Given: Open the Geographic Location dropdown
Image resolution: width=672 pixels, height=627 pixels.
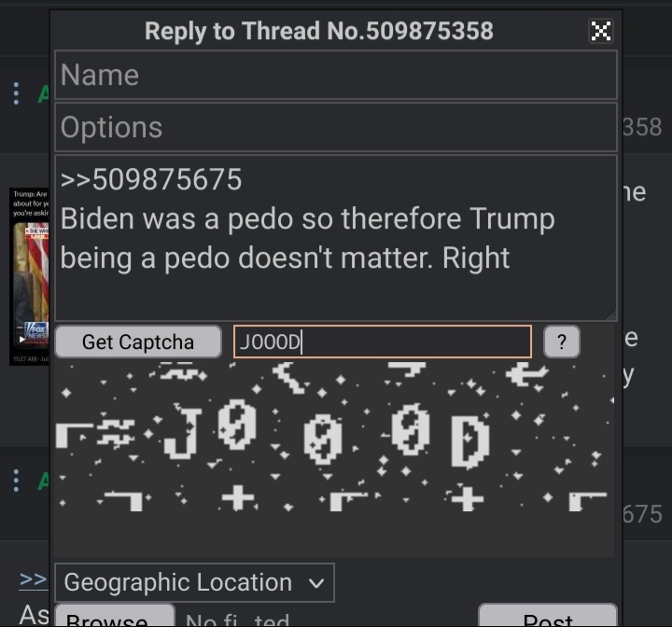Looking at the screenshot, I should click(x=194, y=582).
